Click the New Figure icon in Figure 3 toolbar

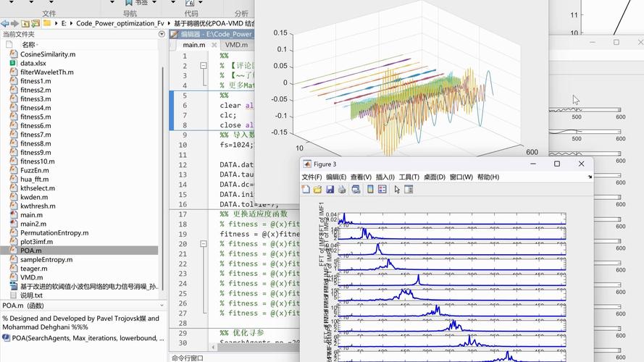(306, 190)
